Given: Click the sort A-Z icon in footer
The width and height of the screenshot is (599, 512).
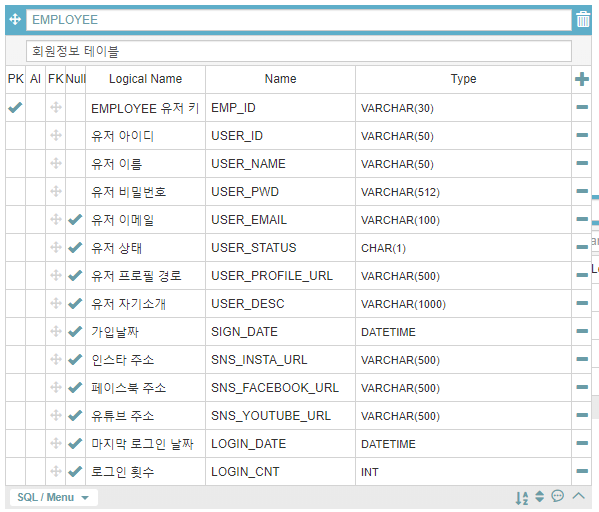Looking at the screenshot, I should pos(522,498).
